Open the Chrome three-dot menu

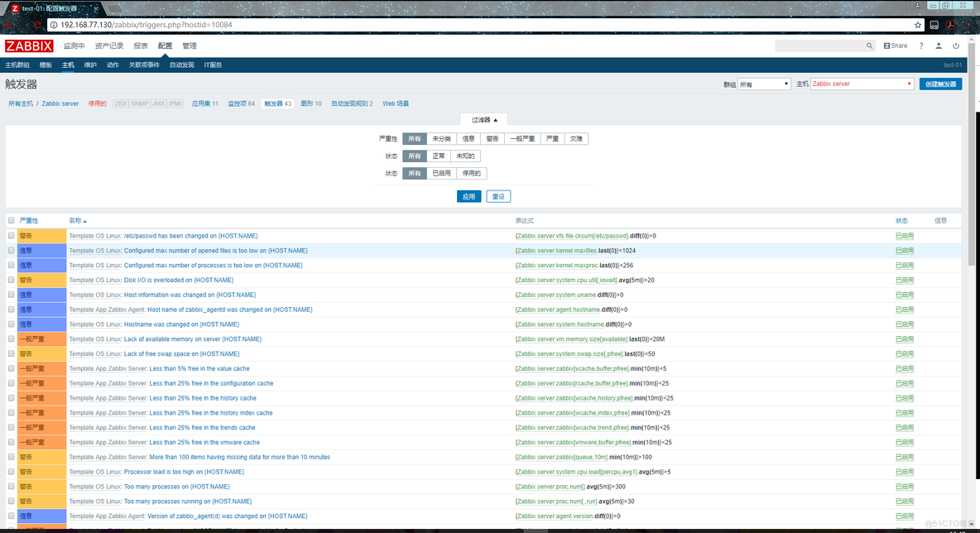pyautogui.click(x=967, y=25)
